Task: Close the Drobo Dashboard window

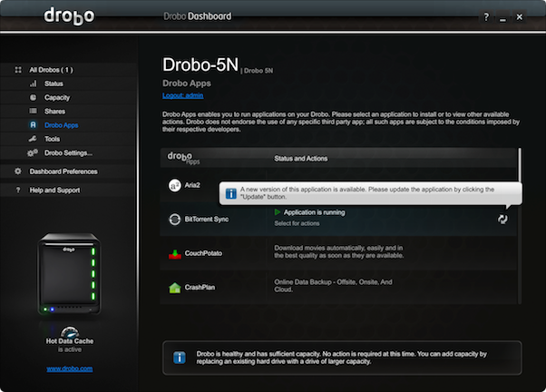Action: tap(520, 16)
